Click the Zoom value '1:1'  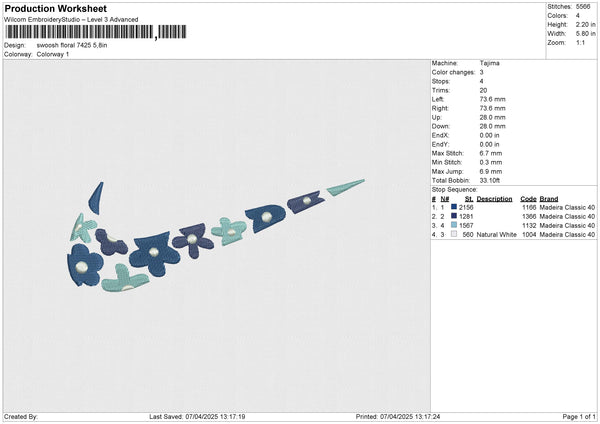pyautogui.click(x=580, y=42)
